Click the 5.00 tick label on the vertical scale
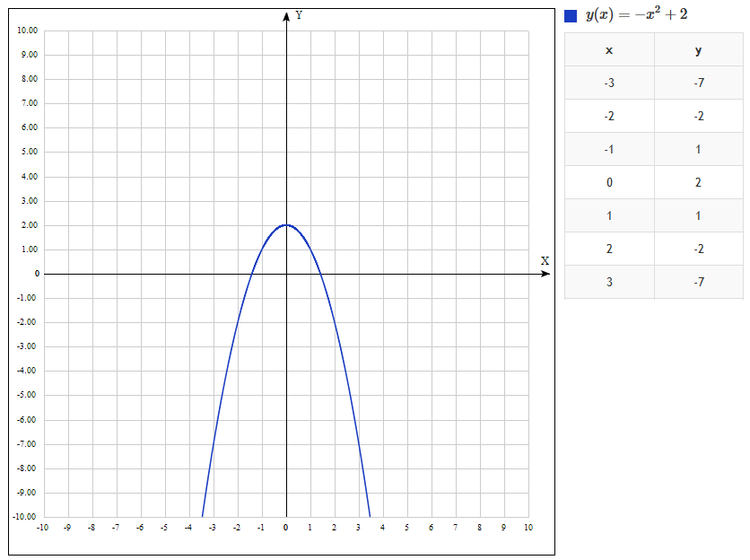The image size is (750, 560). point(30,152)
